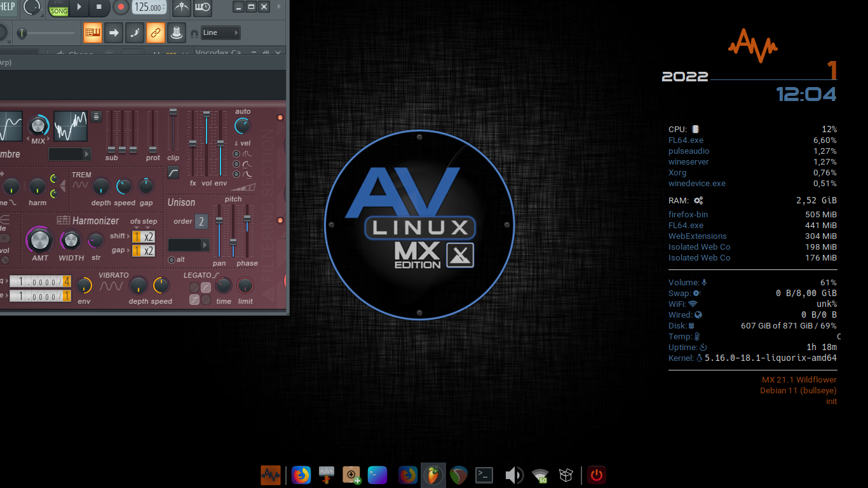Screen dimensions: 868x488
Task: Open the black terminal icon in the dock
Action: click(x=485, y=475)
